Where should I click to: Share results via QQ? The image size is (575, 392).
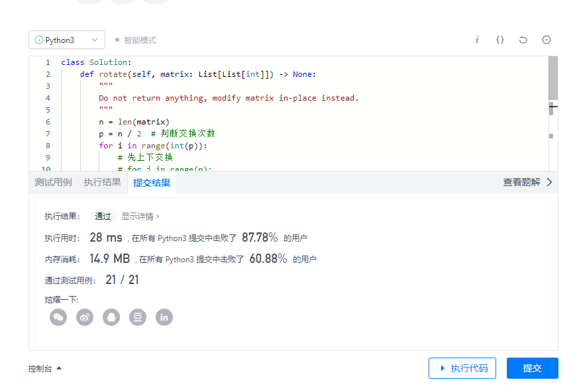pyautogui.click(x=111, y=317)
